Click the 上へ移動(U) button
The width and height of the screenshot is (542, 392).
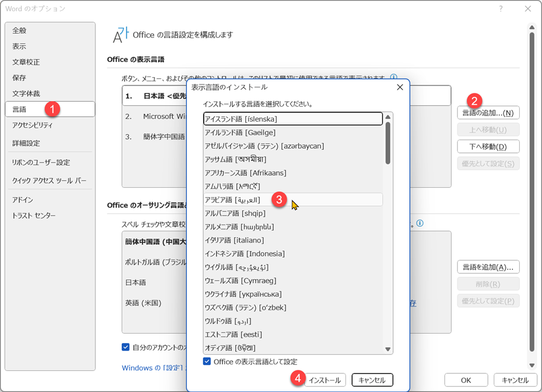(488, 129)
